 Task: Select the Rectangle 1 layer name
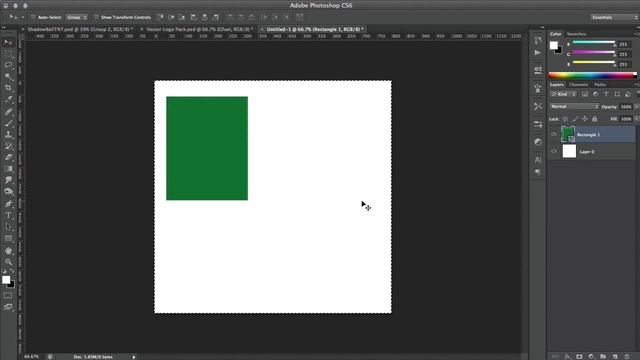click(x=588, y=135)
